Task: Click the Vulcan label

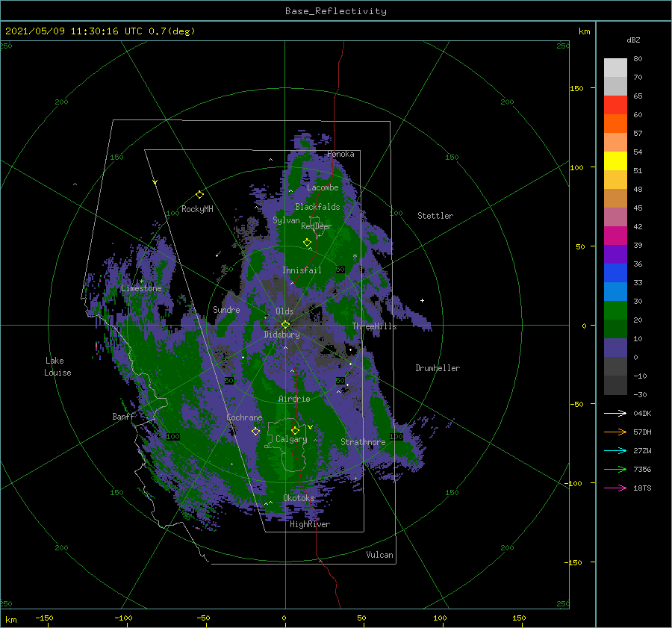Action: point(380,555)
